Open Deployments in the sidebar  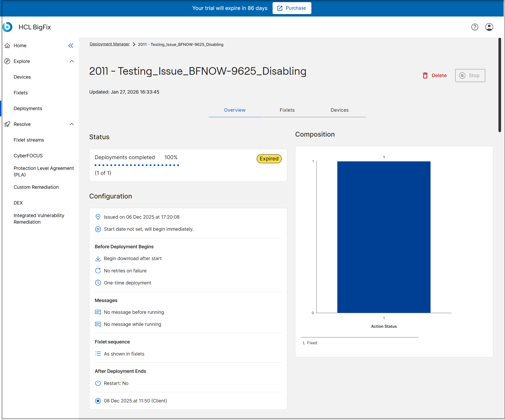click(x=28, y=109)
